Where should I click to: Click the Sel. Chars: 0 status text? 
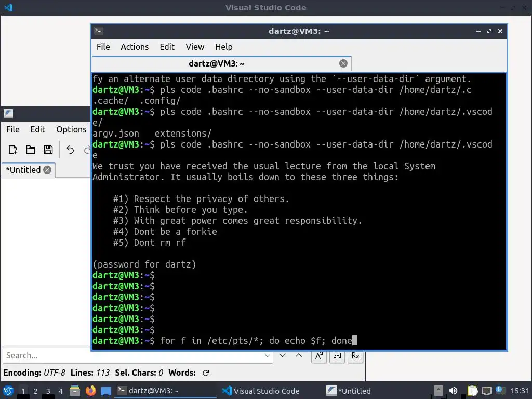(139, 373)
